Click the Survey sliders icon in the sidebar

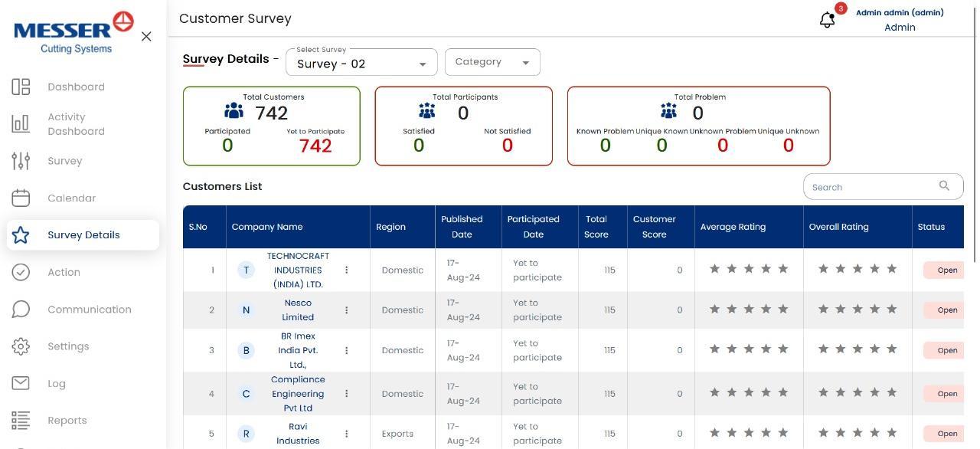point(21,161)
